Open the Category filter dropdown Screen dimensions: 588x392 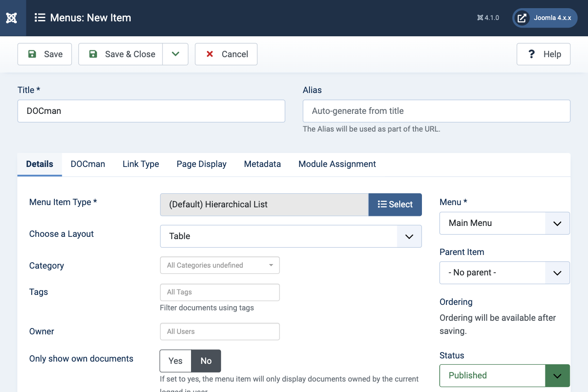click(x=220, y=265)
